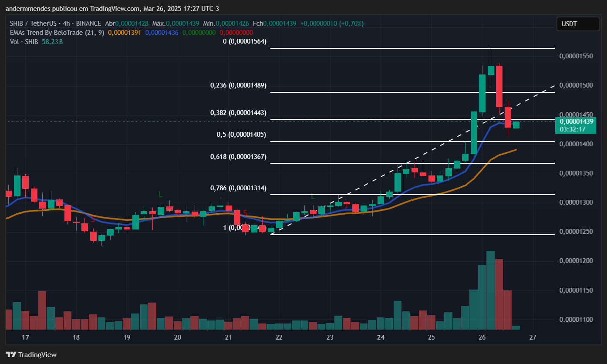Click date 22 on the time axis
The image size is (607, 364).
(x=279, y=337)
